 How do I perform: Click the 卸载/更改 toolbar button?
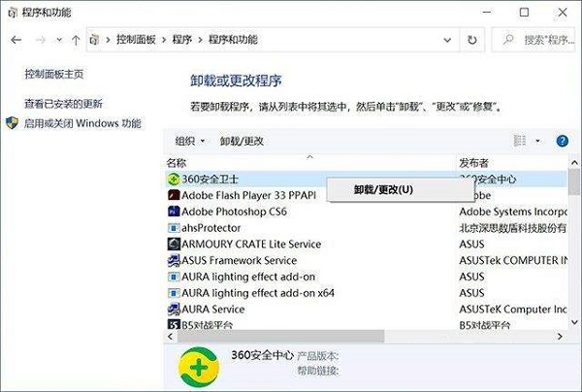(242, 141)
